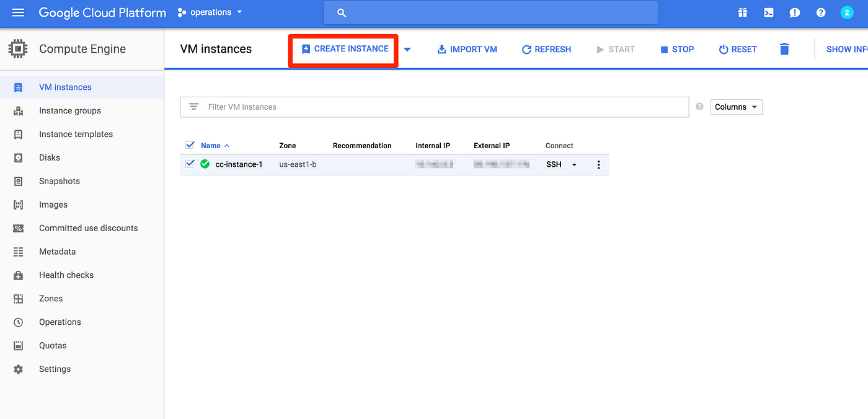The image size is (868, 419).
Task: Click the Operations clock icon
Action: coord(18,322)
